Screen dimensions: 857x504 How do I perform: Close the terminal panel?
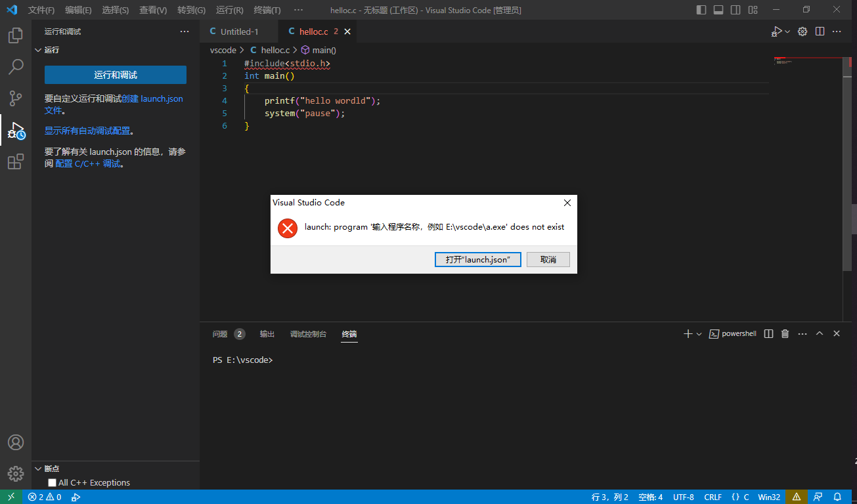837,334
